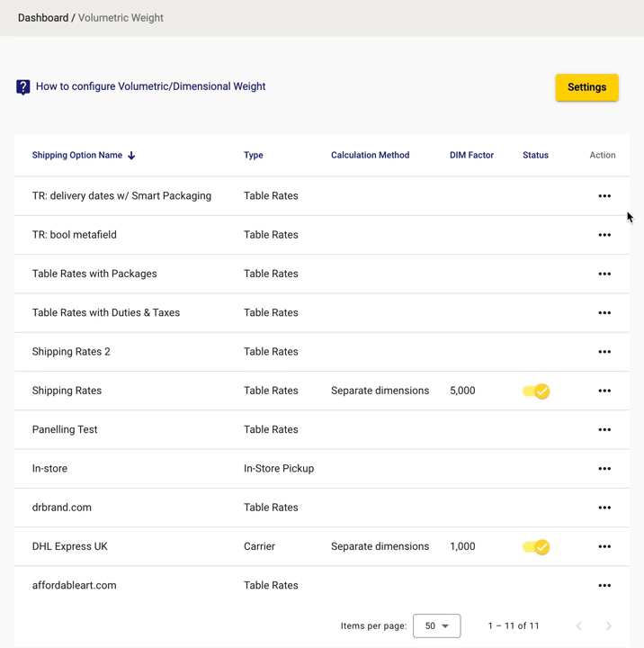
Task: Go to next page arrow
Action: (609, 625)
